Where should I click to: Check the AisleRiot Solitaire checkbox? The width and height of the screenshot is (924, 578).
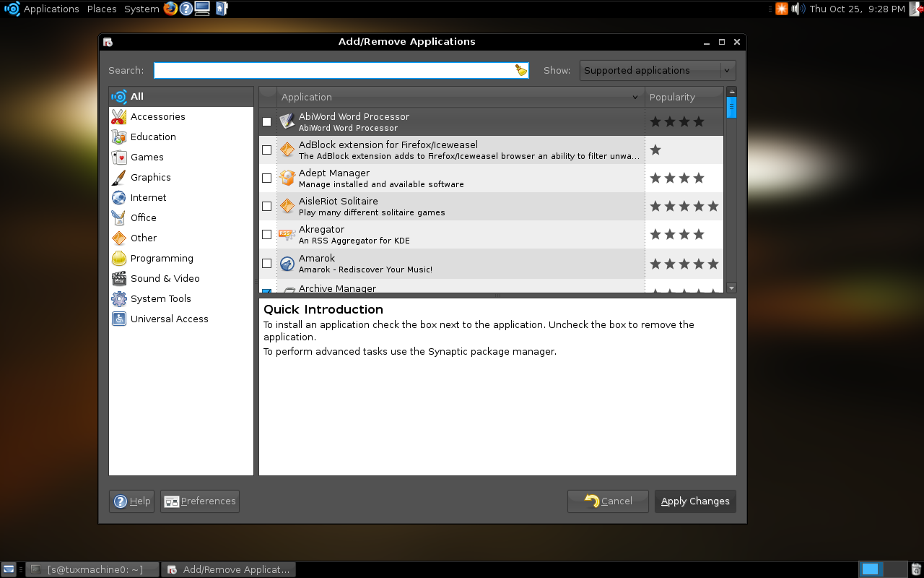pyautogui.click(x=267, y=206)
